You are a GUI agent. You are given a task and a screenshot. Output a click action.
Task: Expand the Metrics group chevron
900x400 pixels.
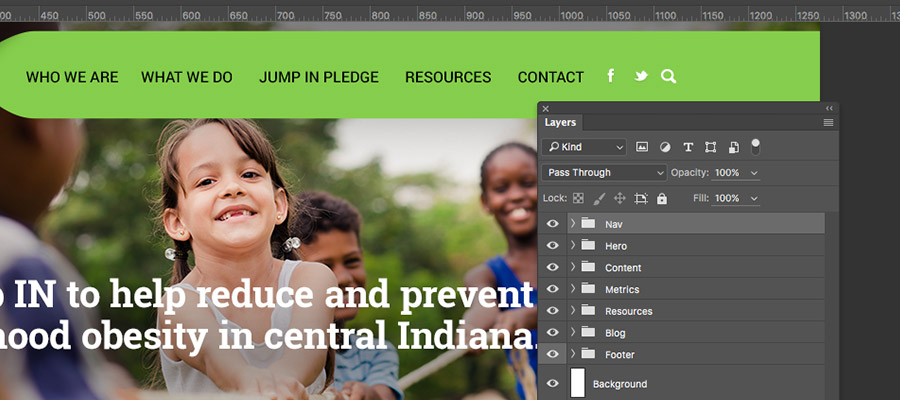(x=572, y=289)
